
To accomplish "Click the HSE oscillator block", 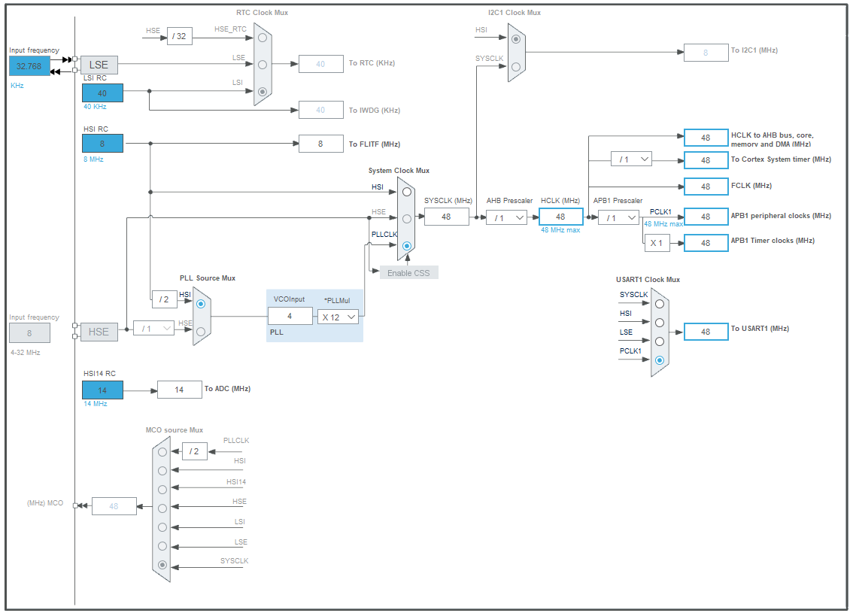I will click(x=99, y=332).
